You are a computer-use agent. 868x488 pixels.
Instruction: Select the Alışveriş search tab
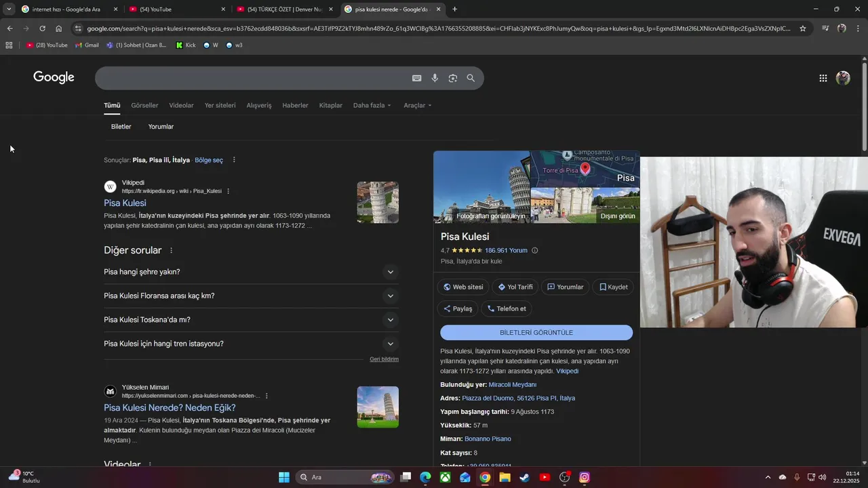point(258,105)
